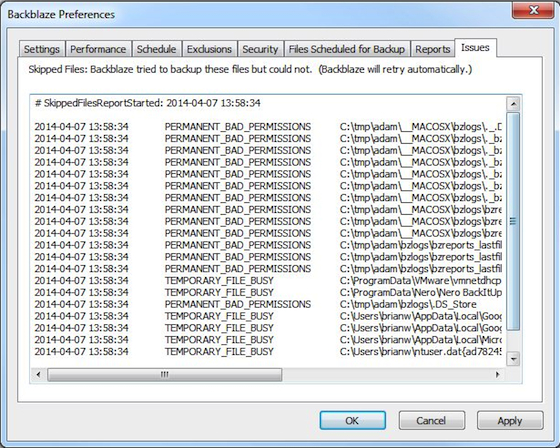Switch to the Reports tab
Viewport: 560px width, 448px height.
[x=432, y=49]
